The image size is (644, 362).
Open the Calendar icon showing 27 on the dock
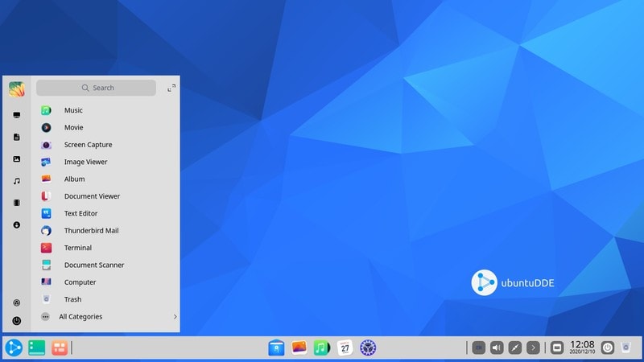(345, 348)
